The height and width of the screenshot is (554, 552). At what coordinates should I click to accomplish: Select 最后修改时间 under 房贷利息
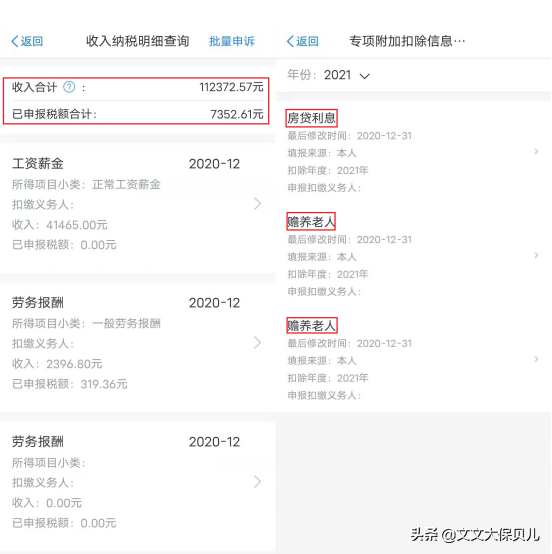point(350,136)
